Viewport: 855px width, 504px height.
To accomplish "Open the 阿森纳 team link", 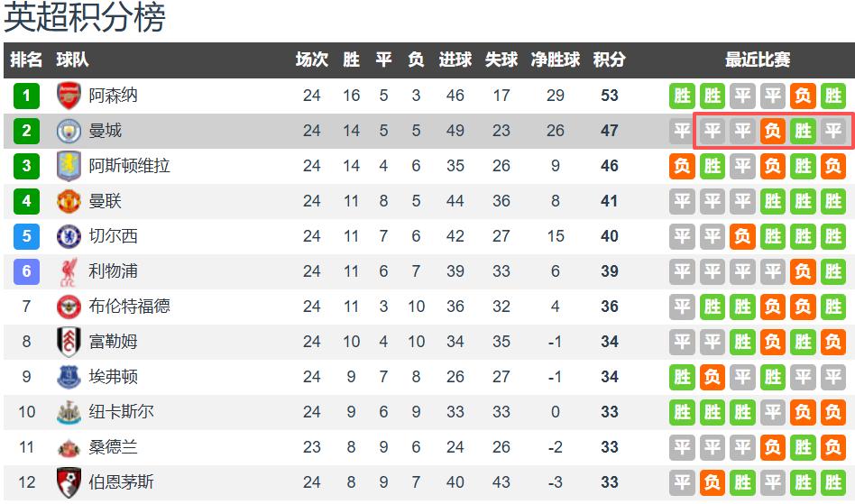I will click(x=113, y=96).
